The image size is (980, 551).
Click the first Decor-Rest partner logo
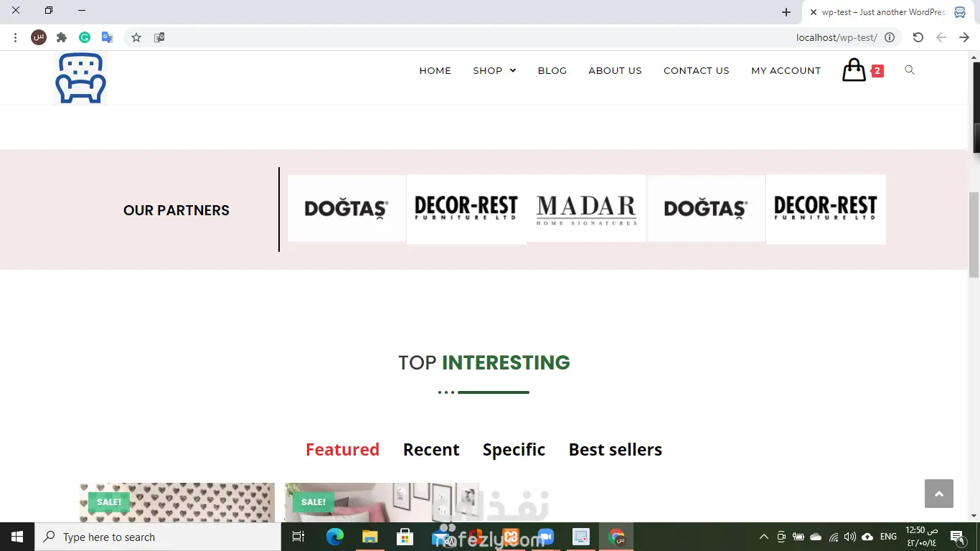pos(466,209)
